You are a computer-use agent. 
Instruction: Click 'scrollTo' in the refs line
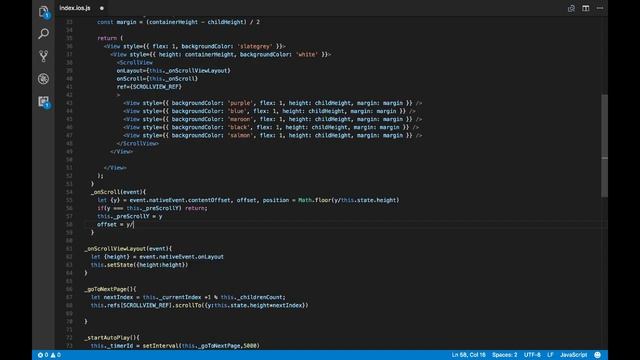[188, 305]
